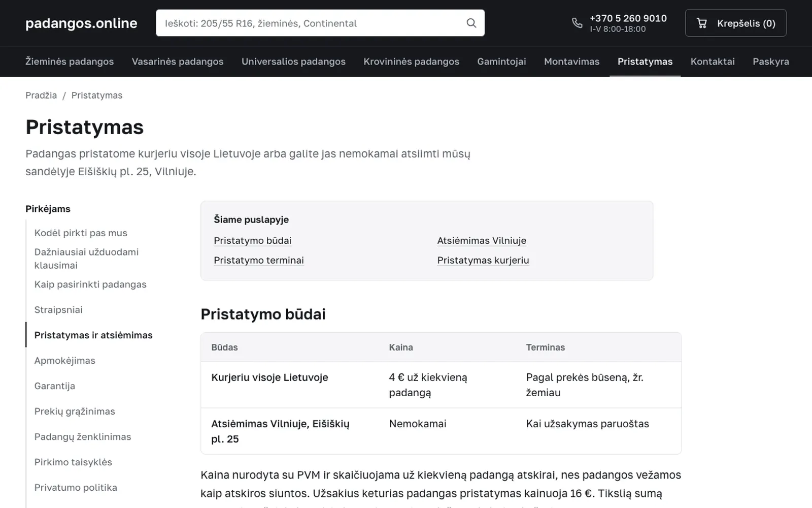Open Padangų ženklinimas sidebar link
The image size is (812, 508).
tap(83, 437)
